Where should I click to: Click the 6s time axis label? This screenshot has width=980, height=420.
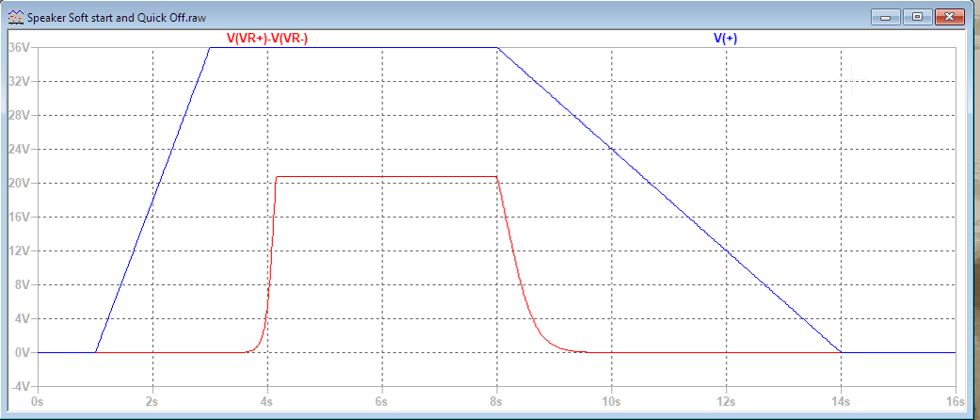[382, 400]
